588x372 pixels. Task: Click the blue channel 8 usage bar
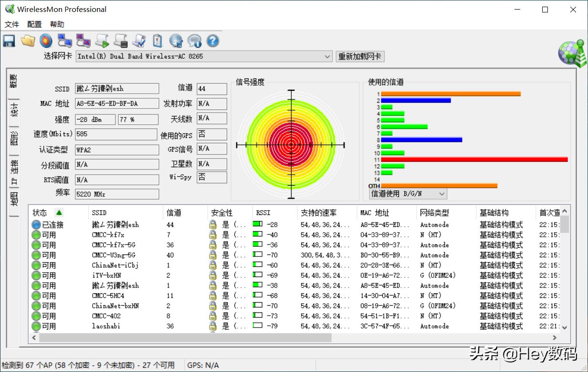click(x=421, y=140)
